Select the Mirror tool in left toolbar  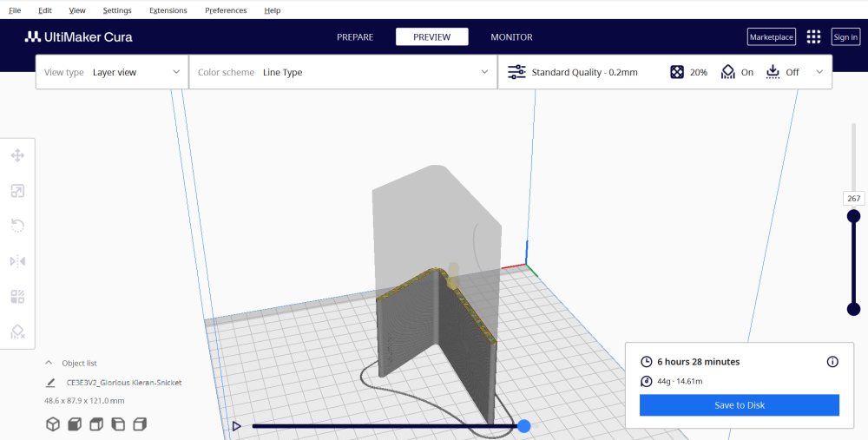17,261
